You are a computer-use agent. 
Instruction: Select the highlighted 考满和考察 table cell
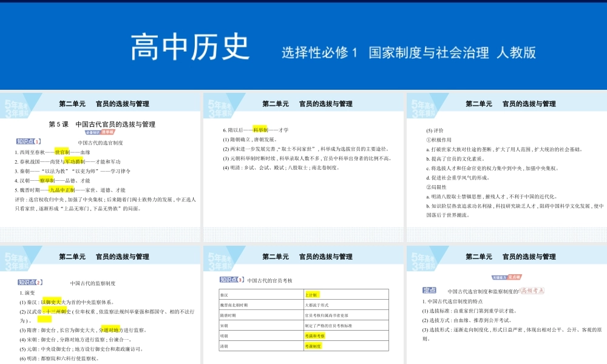[x=347, y=335]
